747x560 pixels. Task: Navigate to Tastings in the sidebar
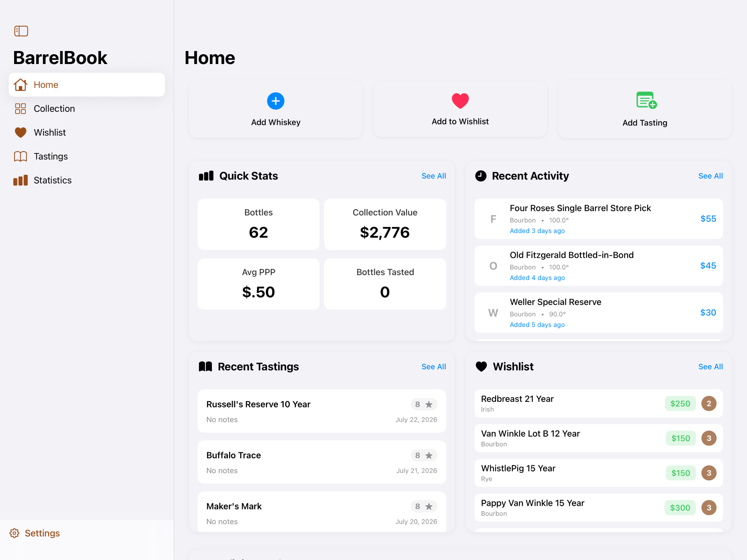87,156
